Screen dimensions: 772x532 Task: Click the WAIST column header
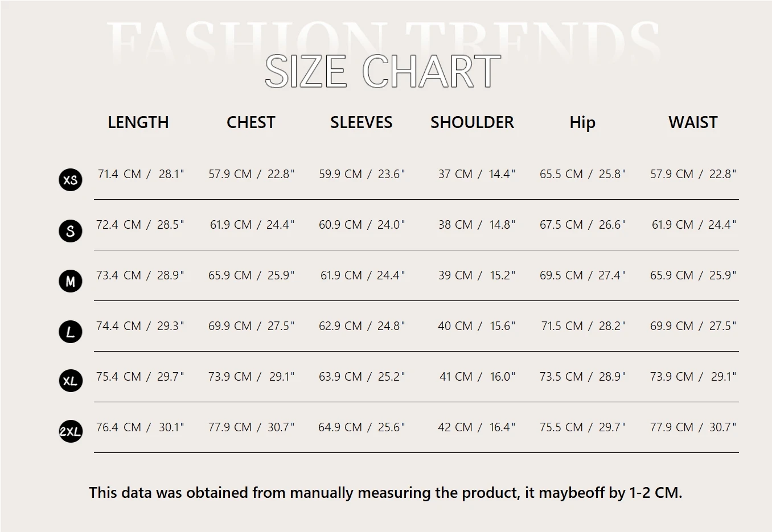point(693,122)
